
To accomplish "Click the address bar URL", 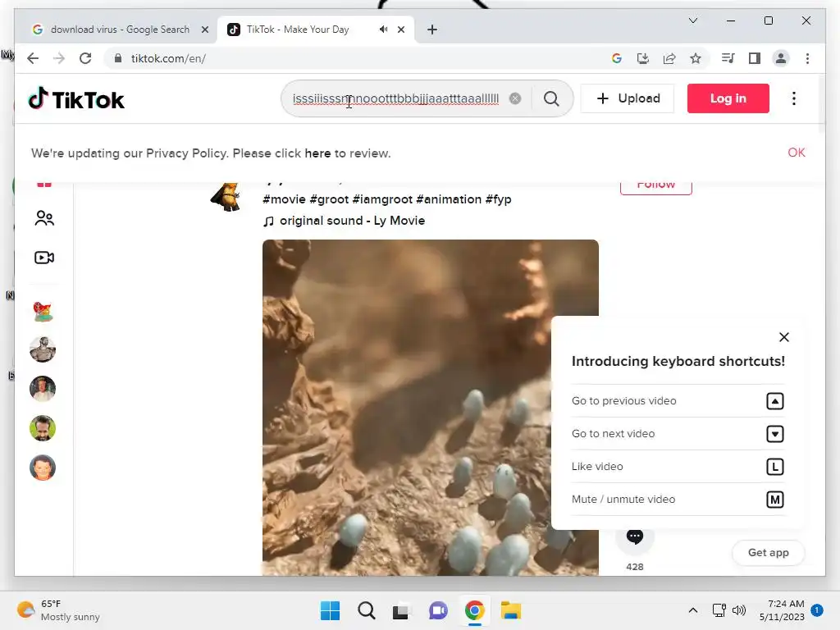I will [168, 58].
